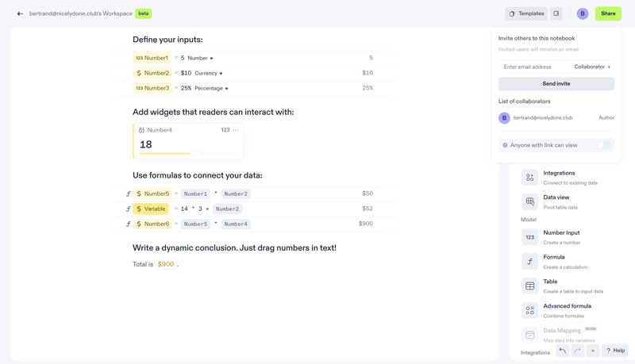Click the collaborator avatar for bertrand@nicelydone.club
The image size is (635, 364).
click(504, 117)
